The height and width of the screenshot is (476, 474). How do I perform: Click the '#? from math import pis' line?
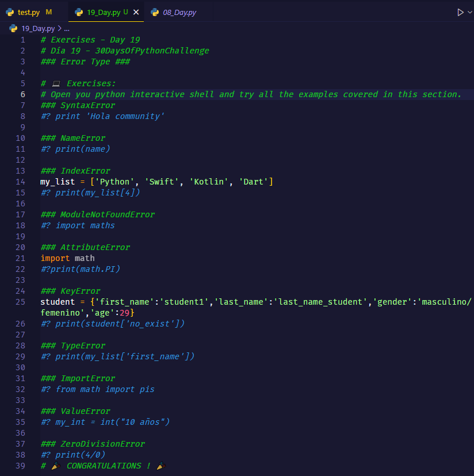98,390
